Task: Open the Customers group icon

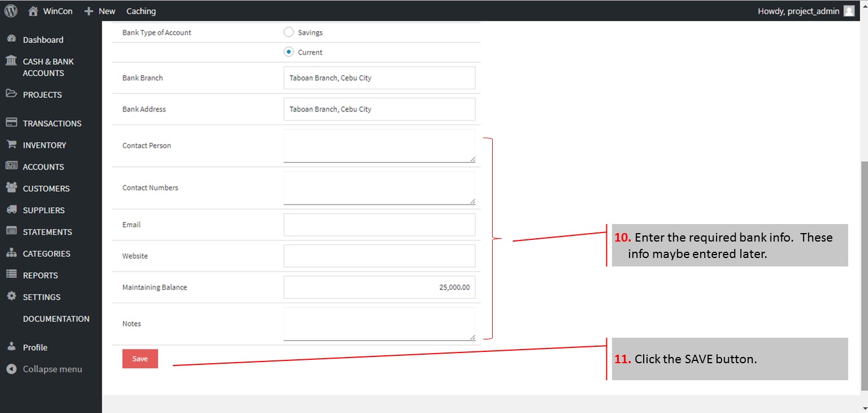Action: point(11,188)
